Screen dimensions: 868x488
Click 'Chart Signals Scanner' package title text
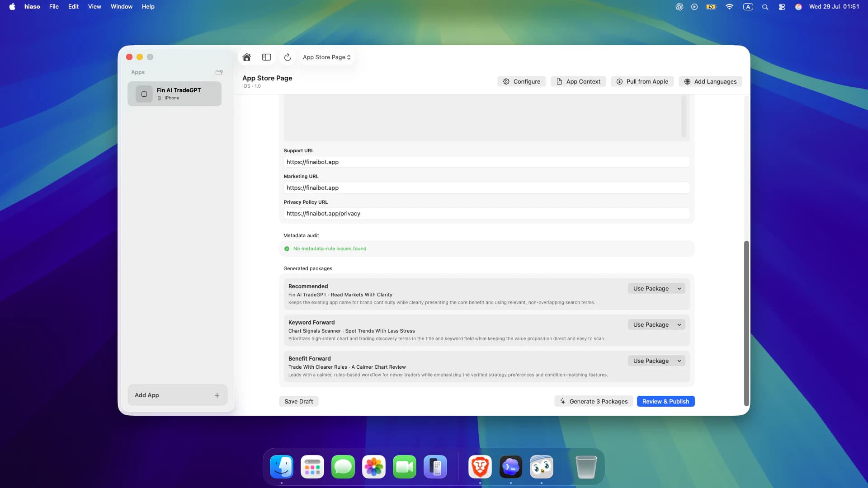pos(315,331)
